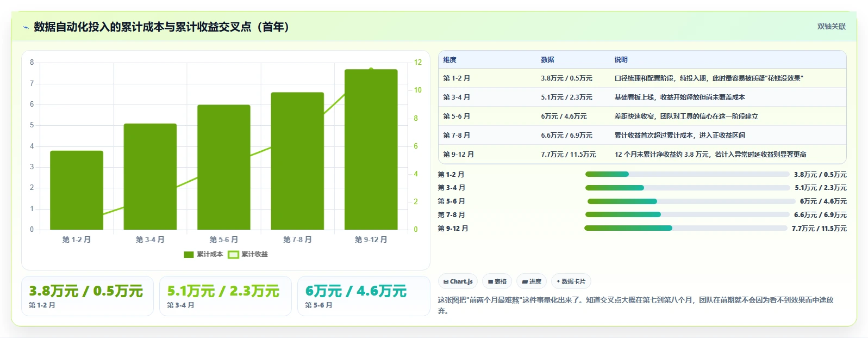
Task: Toggle the 累计成本 legend entry
Action: [x=203, y=254]
